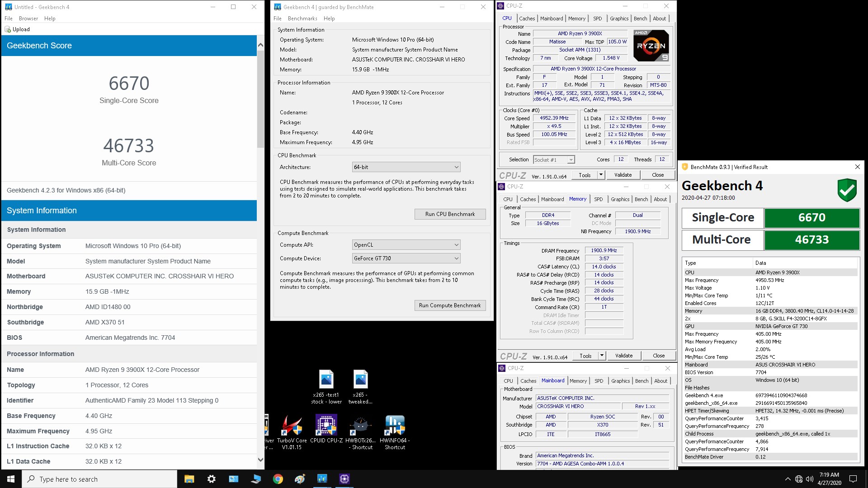The image size is (868, 488).
Task: Open the volume icon in system tray
Action: [810, 479]
